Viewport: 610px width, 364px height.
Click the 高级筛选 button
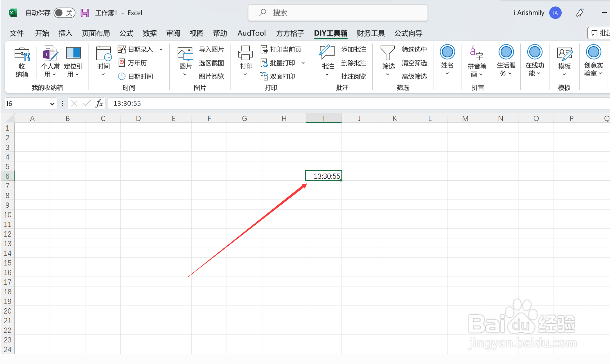(x=414, y=76)
